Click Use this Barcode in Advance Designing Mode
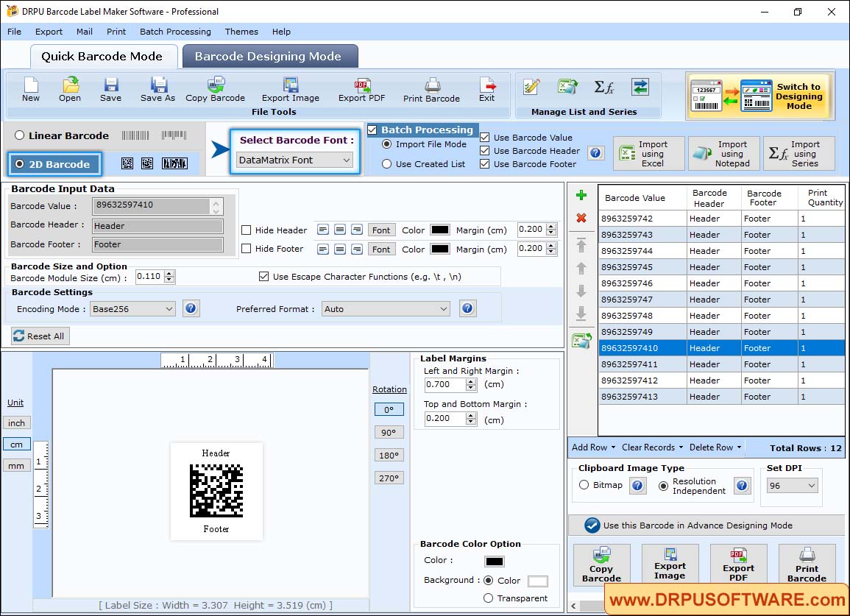 (706, 525)
